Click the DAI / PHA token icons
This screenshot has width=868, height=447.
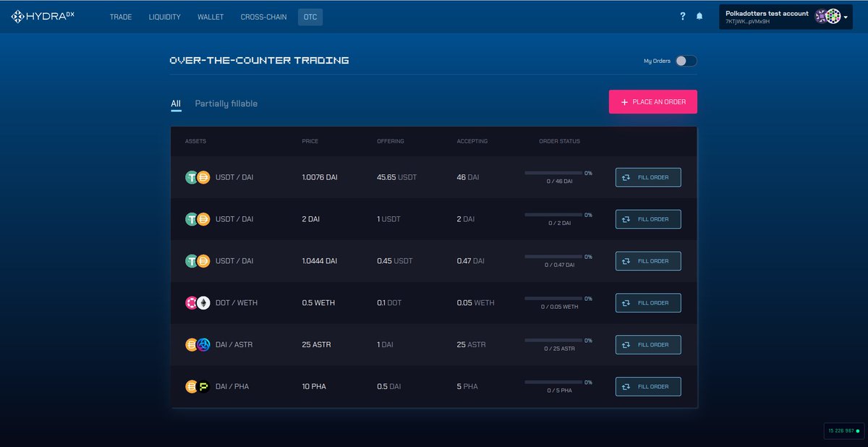click(x=197, y=387)
